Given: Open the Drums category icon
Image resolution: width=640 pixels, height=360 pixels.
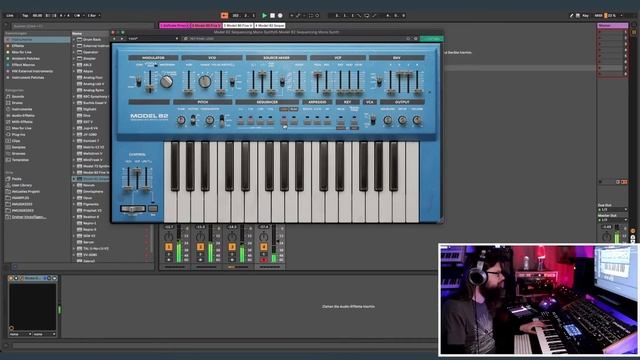Looking at the screenshot, I should 8,103.
